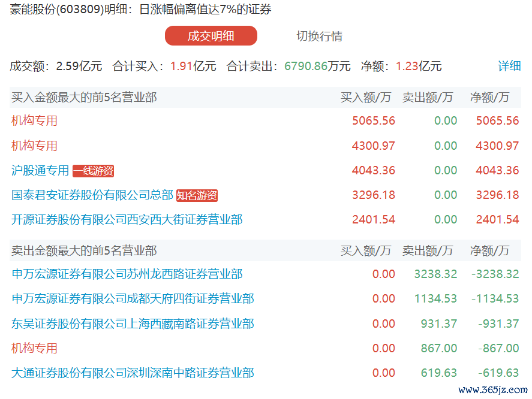Viewport: 532px width, 399px height.
Task: Click sell amount value 931.37
Action: [x=439, y=324]
